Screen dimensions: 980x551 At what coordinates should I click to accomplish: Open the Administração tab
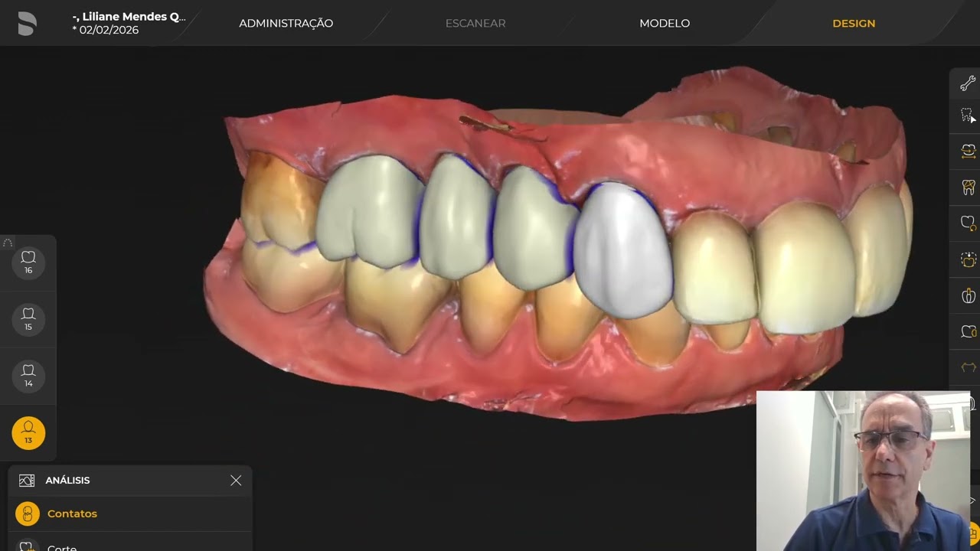286,23
